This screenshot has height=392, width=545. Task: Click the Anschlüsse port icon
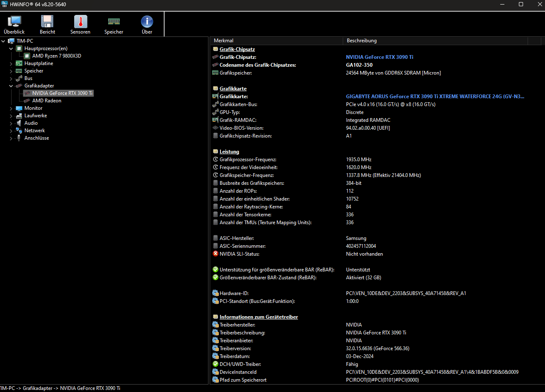(x=19, y=138)
